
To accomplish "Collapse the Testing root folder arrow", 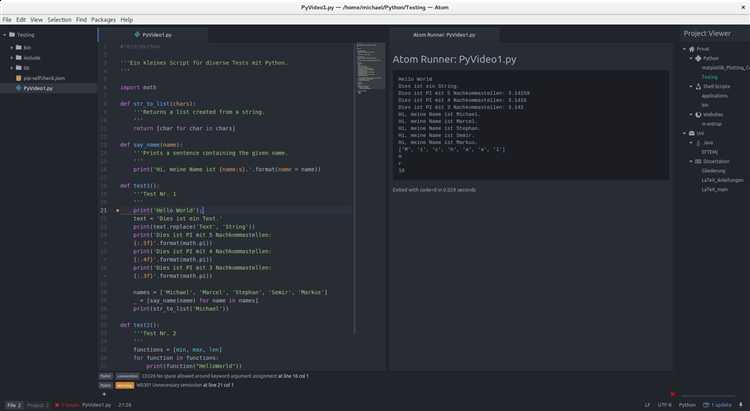I will (x=5, y=35).
